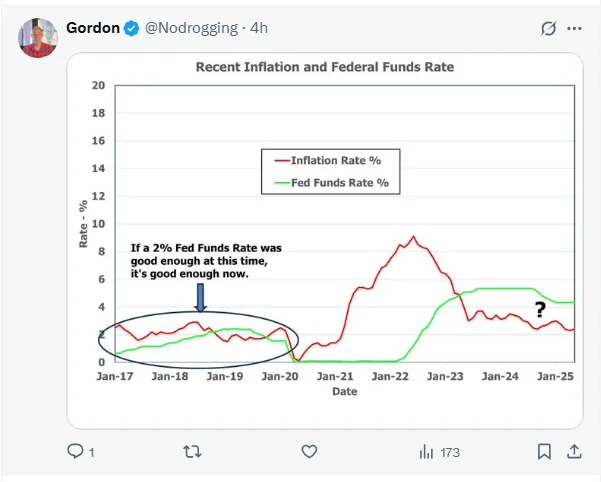601x482 pixels.
Task: Open the @Nodrogging handle link
Action: 188,28
